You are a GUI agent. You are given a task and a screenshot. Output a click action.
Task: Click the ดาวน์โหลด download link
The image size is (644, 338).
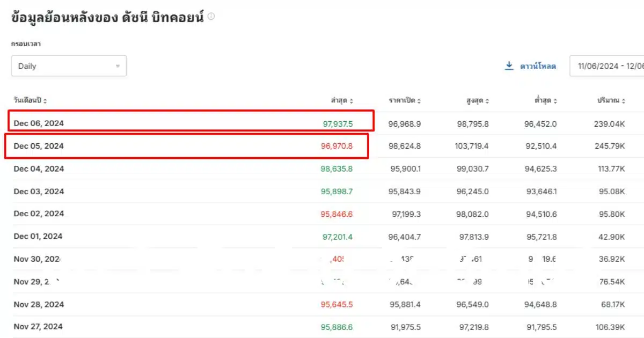(538, 67)
